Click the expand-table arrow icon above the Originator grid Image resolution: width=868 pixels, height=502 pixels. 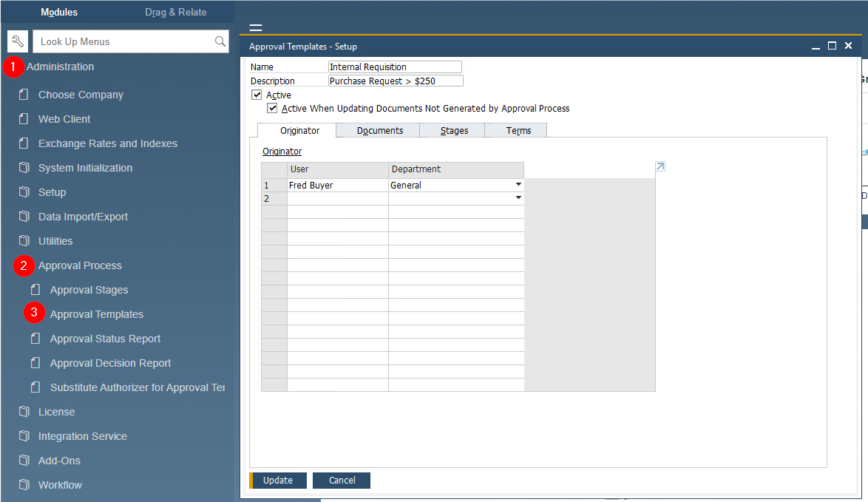coord(660,166)
